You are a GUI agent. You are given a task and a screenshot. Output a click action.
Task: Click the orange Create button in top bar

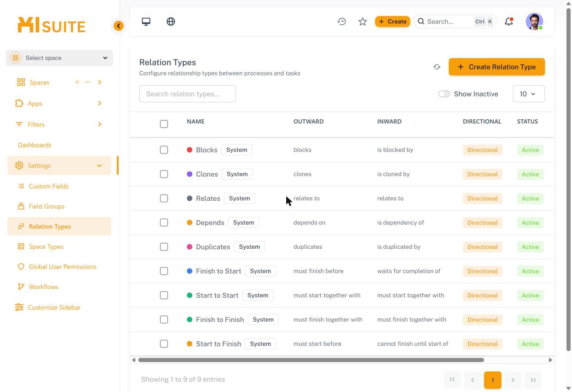coord(392,21)
